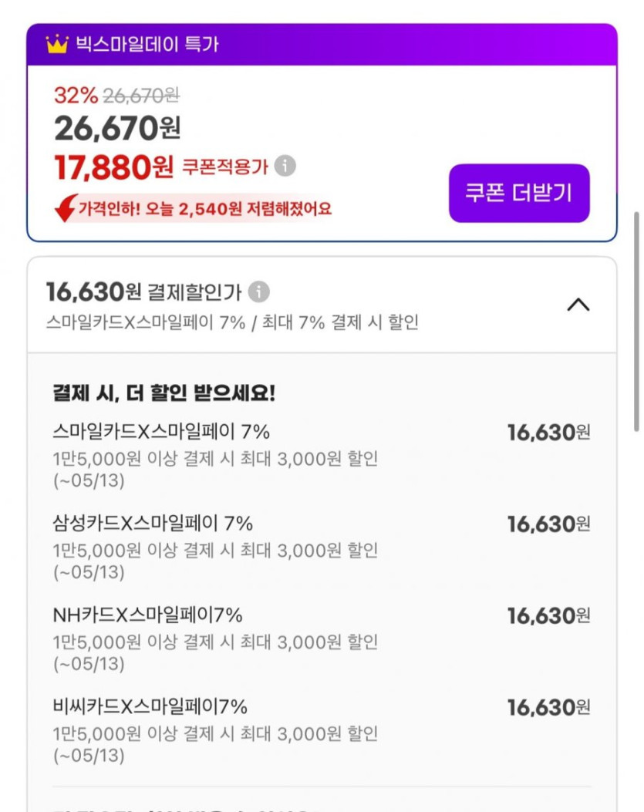The width and height of the screenshot is (644, 812).
Task: Click the crown icon in the special-price header
Action: click(57, 44)
